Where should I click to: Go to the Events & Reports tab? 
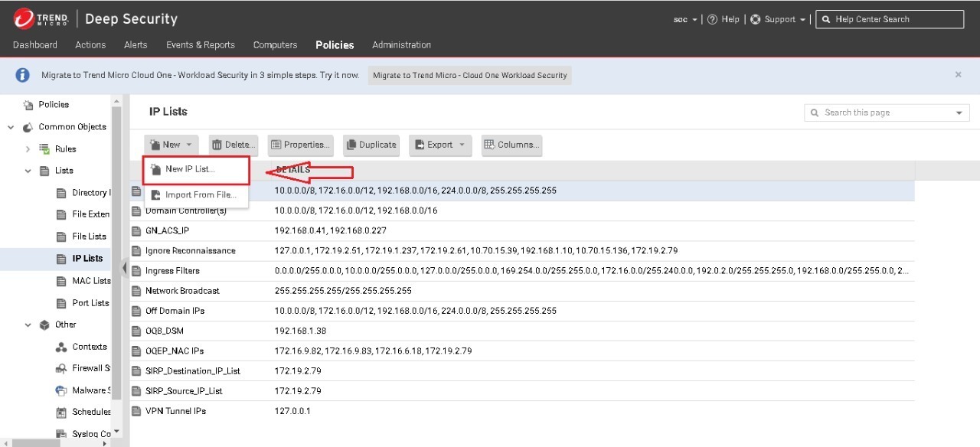point(201,45)
